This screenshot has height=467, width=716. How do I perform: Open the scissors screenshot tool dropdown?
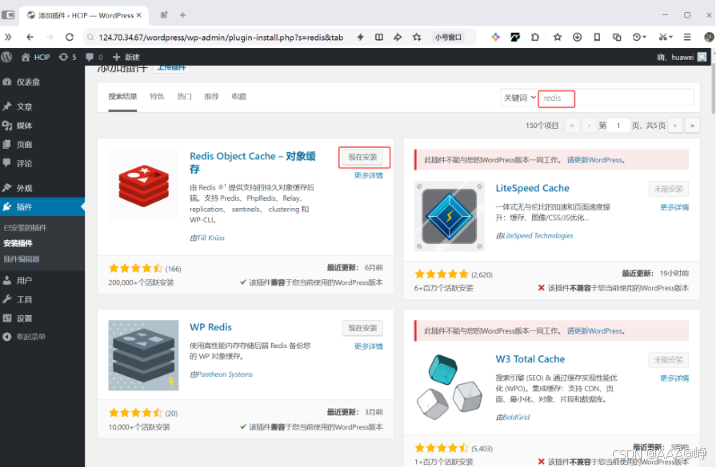665,37
